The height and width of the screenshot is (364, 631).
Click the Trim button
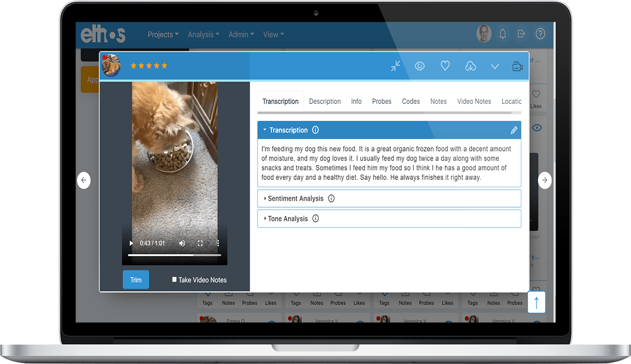click(136, 280)
